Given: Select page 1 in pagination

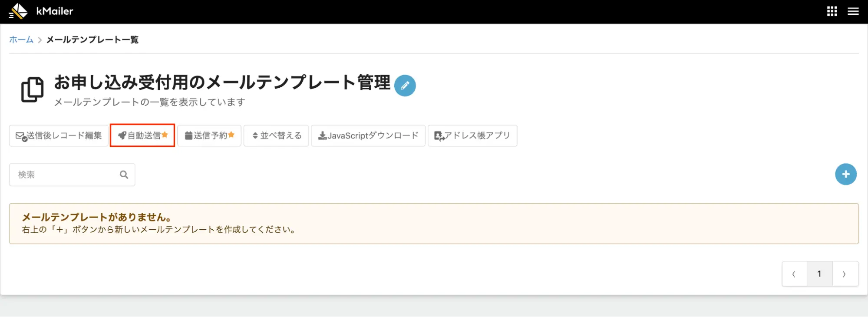Looking at the screenshot, I should 819,274.
